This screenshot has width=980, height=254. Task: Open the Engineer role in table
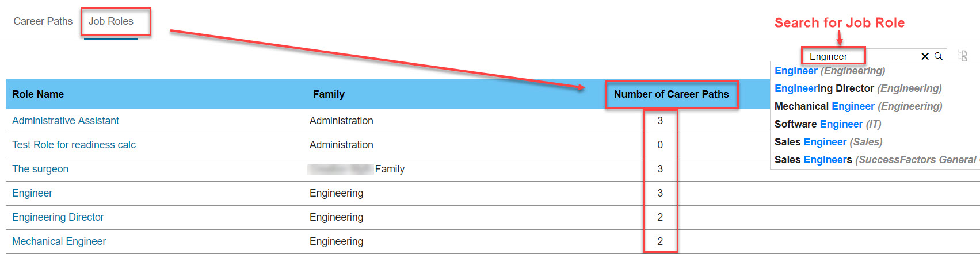click(32, 193)
